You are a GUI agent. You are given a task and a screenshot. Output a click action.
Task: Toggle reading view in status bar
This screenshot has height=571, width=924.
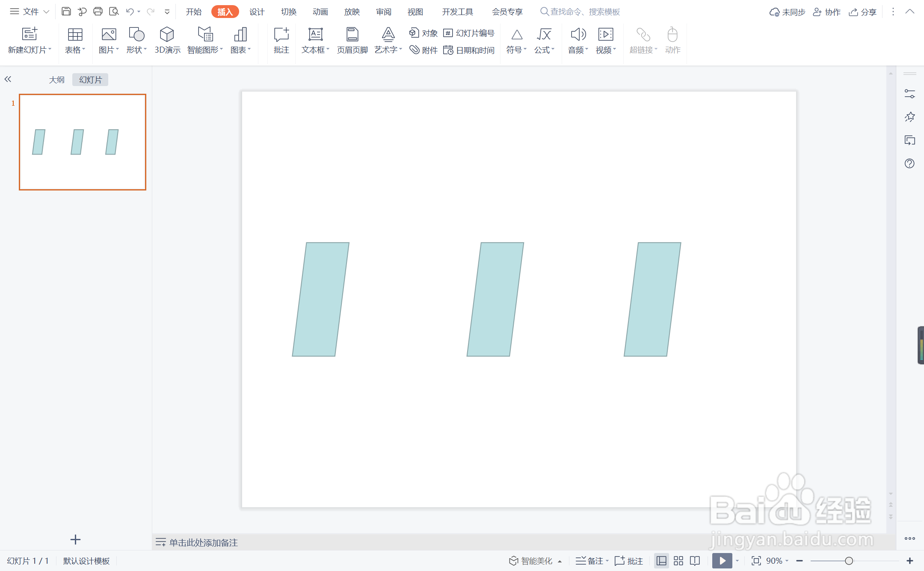[x=695, y=561]
